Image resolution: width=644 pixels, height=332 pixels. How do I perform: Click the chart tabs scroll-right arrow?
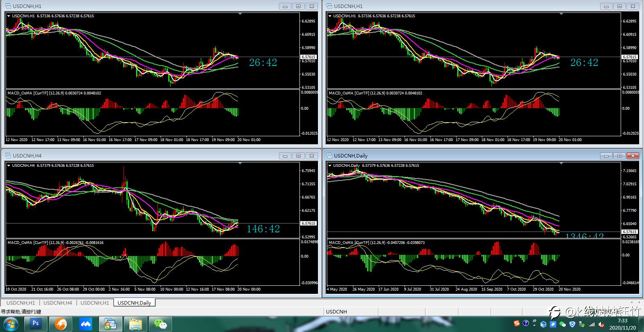coord(639,302)
